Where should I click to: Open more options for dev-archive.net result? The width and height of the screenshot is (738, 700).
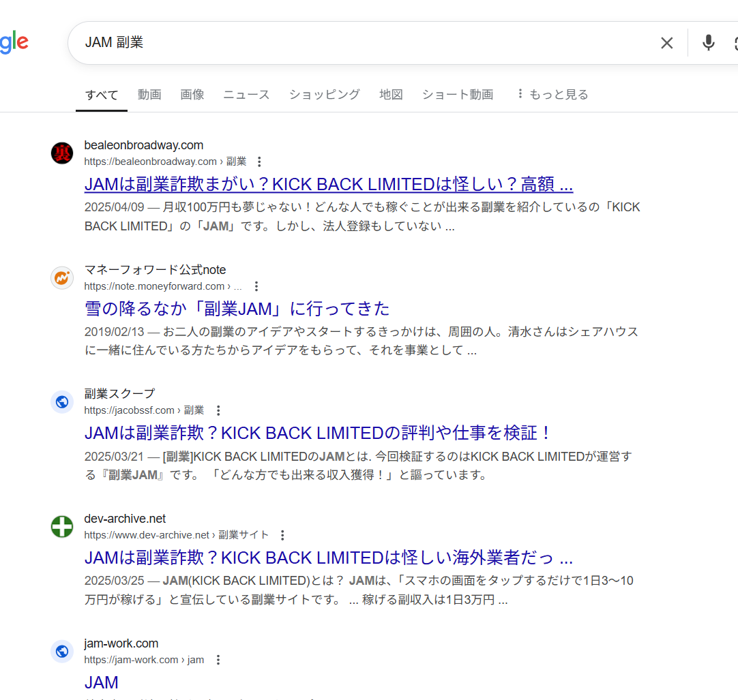click(x=282, y=535)
